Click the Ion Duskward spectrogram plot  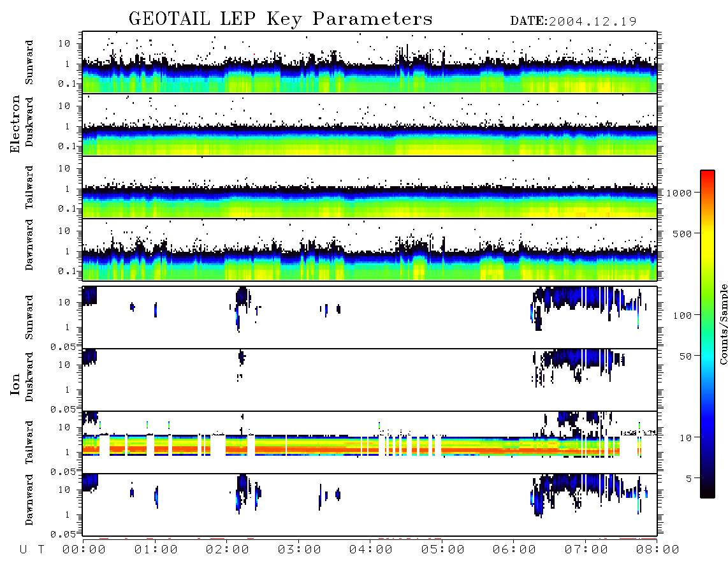(x=370, y=380)
